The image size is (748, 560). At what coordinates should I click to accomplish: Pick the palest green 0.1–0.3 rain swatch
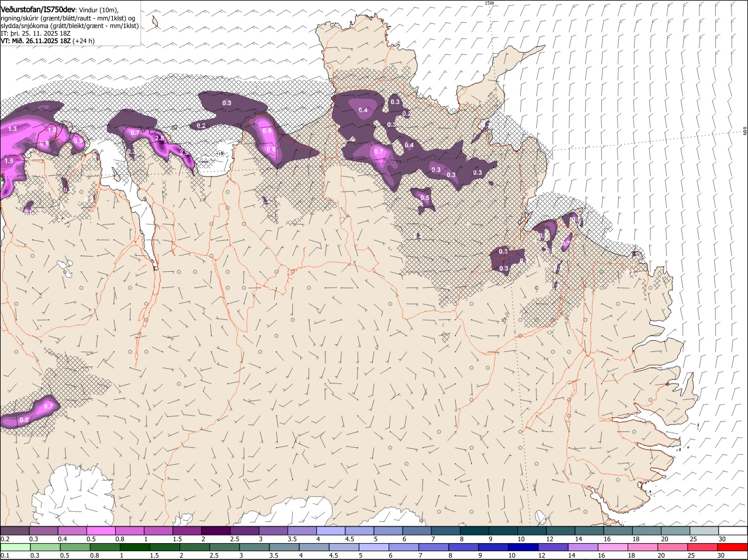15,547
